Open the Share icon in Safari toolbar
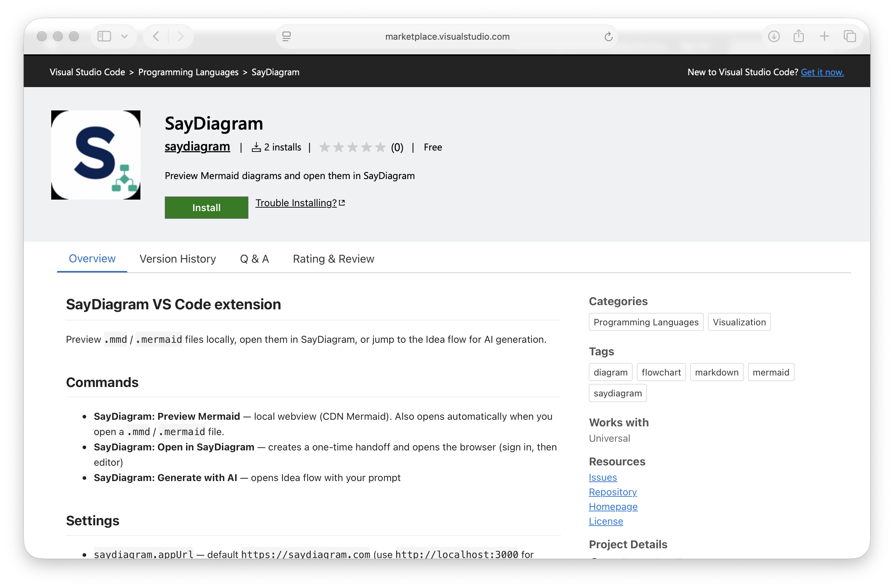The height and width of the screenshot is (588, 894). [799, 36]
